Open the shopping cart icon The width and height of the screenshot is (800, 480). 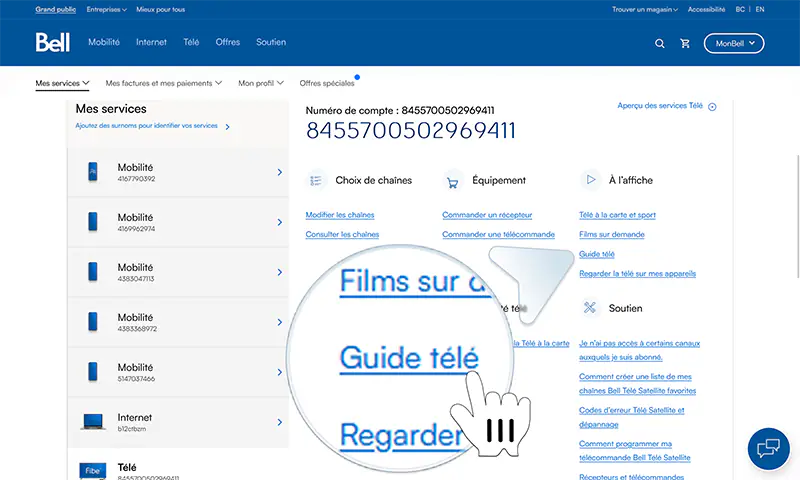(x=685, y=43)
